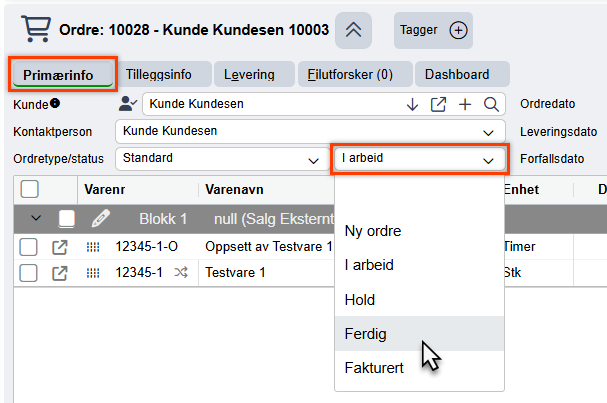Open the Standard ordretype dropdown

tap(222, 159)
